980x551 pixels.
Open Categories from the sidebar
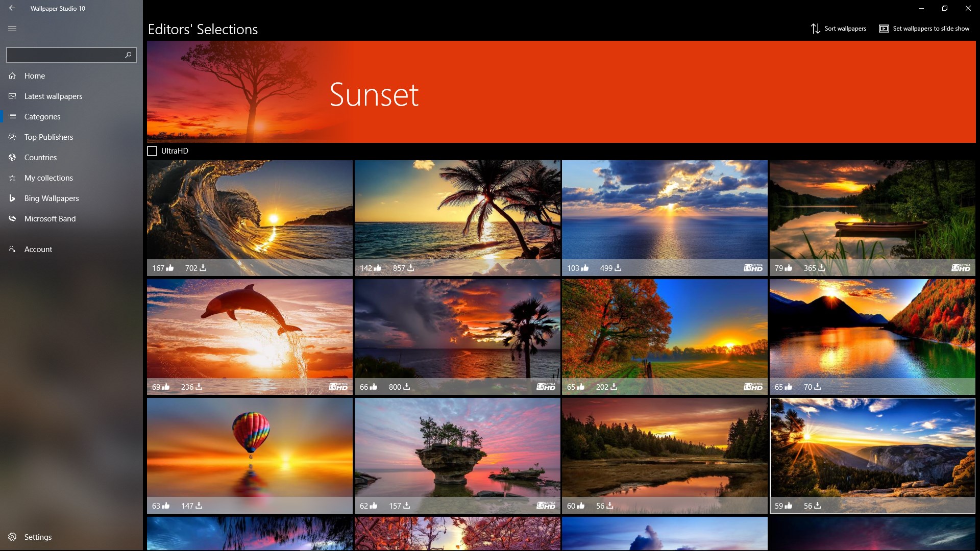click(42, 116)
